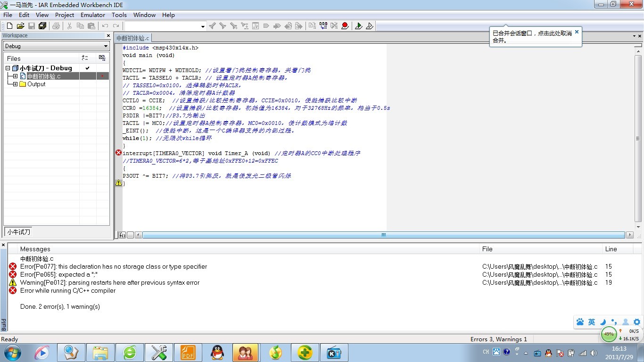Collapse the 小牛试刀 - Debug project node
Image resolution: width=644 pixels, height=362 pixels.
tap(8, 68)
